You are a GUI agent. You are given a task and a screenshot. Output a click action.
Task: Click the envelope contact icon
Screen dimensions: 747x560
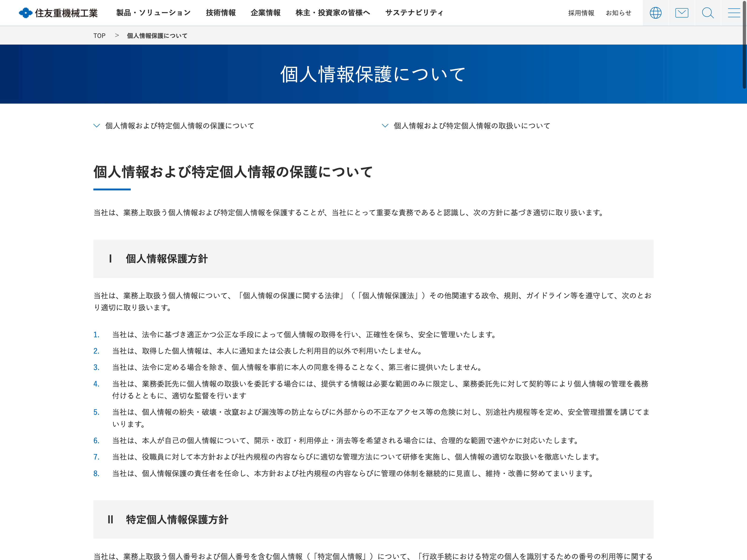tap(681, 13)
